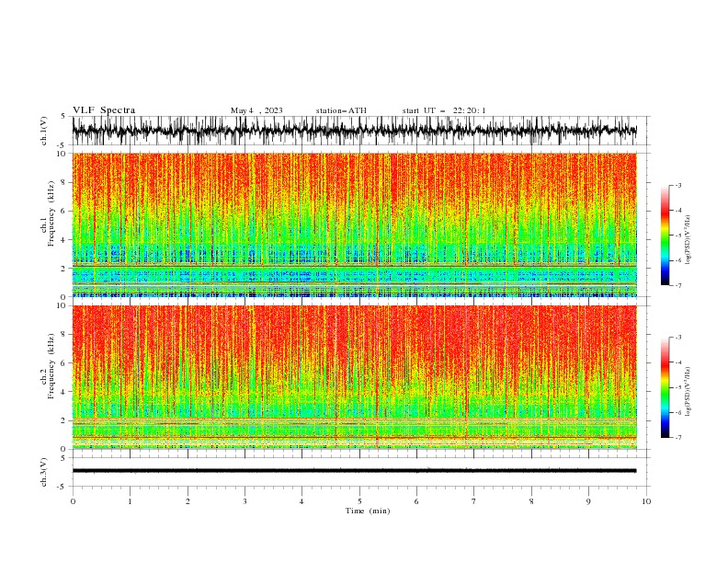Click time axis tick label "1"
Image resolution: width=728 pixels, height=563 pixels.
coord(130,501)
